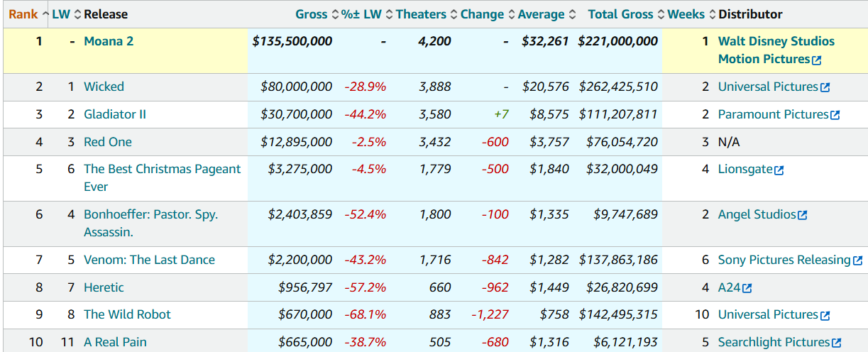Click external link icon beside Searchlight Pictures
The width and height of the screenshot is (868, 352).
click(836, 343)
